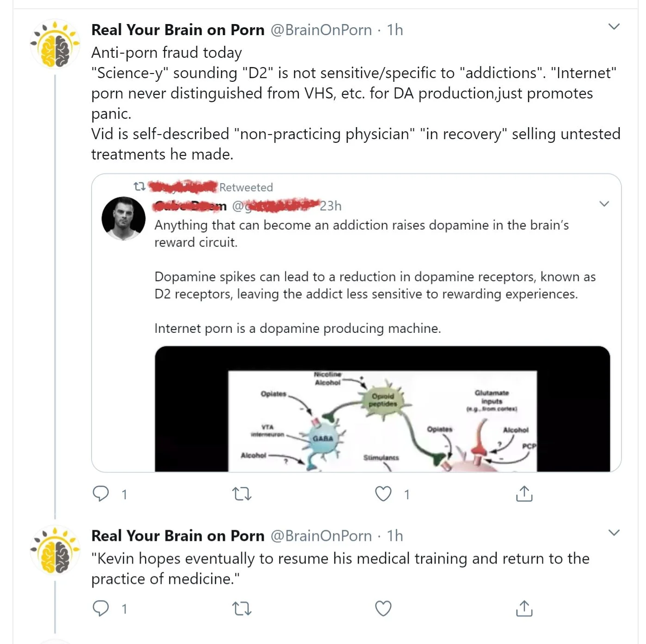This screenshot has width=646, height=644.
Task: Click the @BrainOnPorn handle in first tweet
Action: point(321,30)
